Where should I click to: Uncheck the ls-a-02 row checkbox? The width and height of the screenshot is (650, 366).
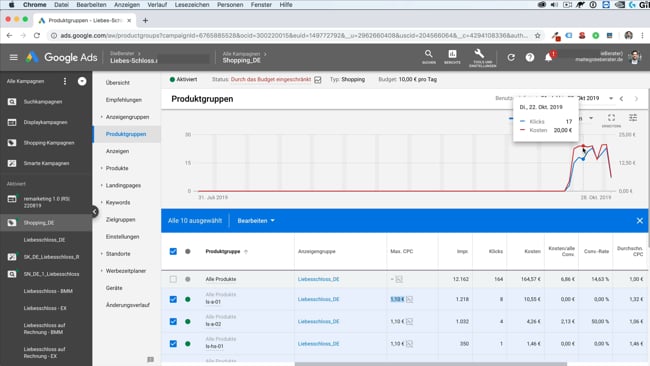(x=173, y=322)
